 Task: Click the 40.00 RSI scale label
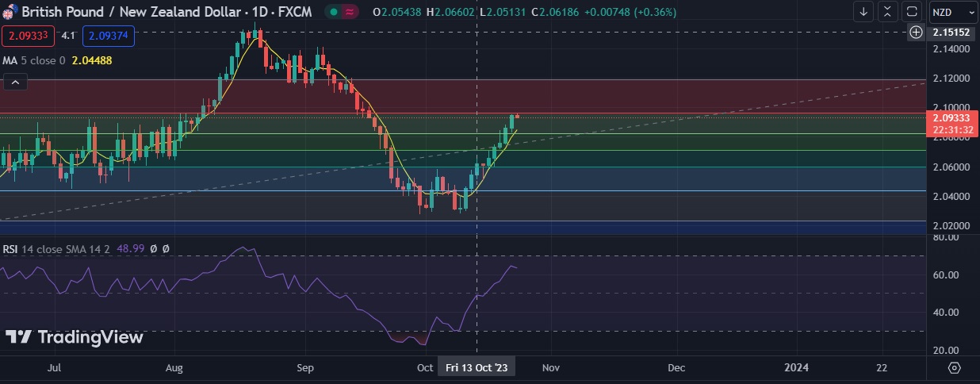pos(947,312)
